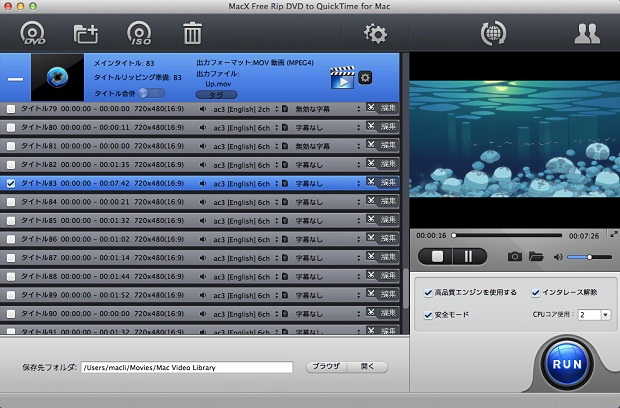Click the 編集 scissors button for タイトル87
The height and width of the screenshot is (408, 620).
pos(382,257)
